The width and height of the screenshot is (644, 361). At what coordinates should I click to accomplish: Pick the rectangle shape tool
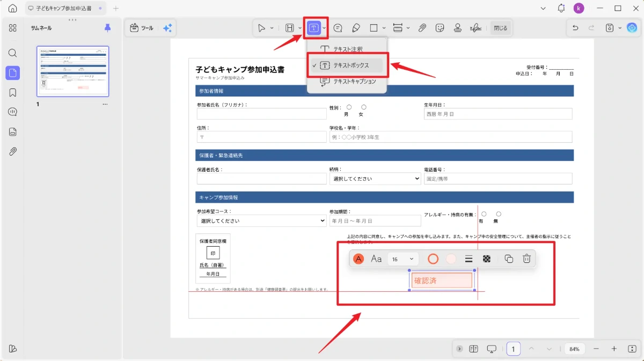(374, 28)
